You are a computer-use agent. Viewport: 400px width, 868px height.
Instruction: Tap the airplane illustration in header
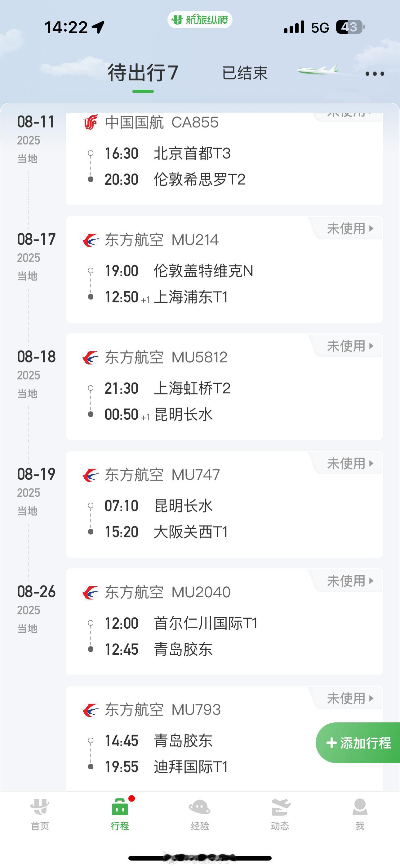point(318,70)
